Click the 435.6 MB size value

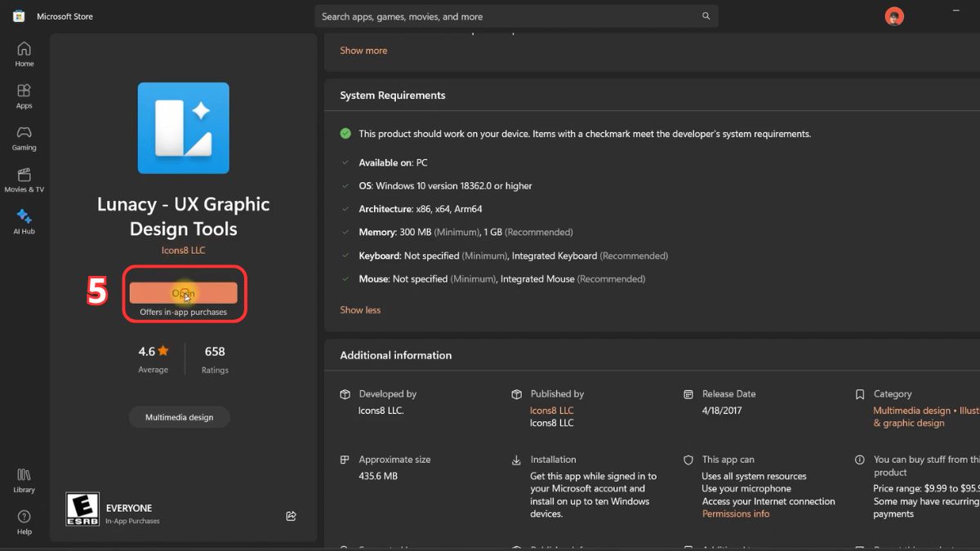tap(378, 476)
